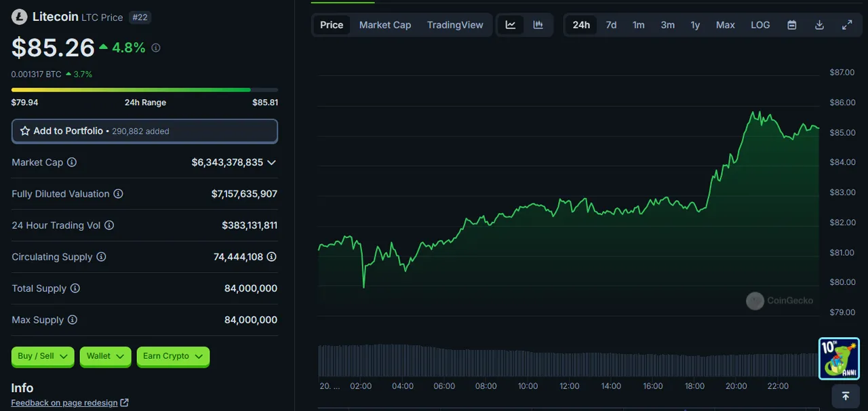Open the price info icon beside 4.8%
This screenshot has width=868, height=411.
(156, 47)
